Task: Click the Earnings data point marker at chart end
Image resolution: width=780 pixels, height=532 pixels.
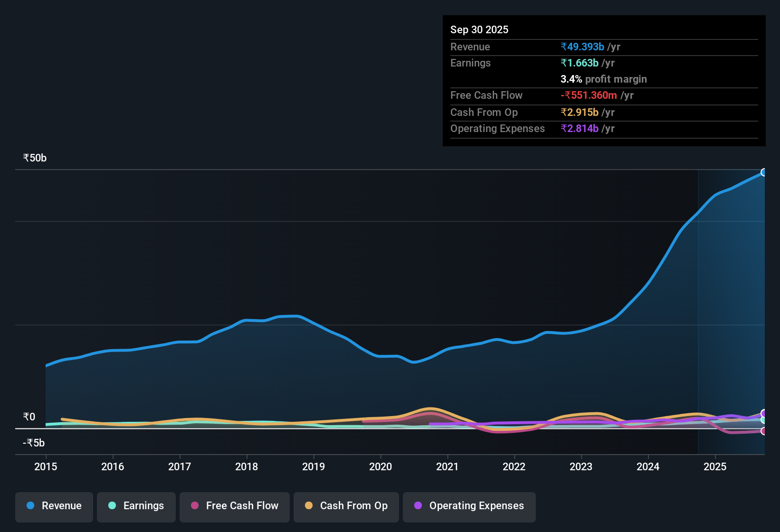Action: [x=764, y=420]
